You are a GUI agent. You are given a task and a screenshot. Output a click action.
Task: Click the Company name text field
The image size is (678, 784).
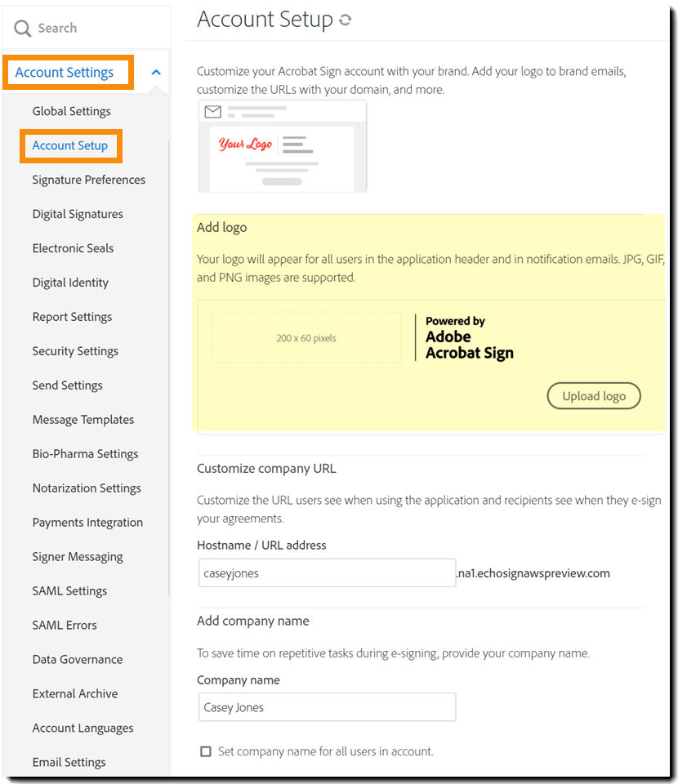327,707
